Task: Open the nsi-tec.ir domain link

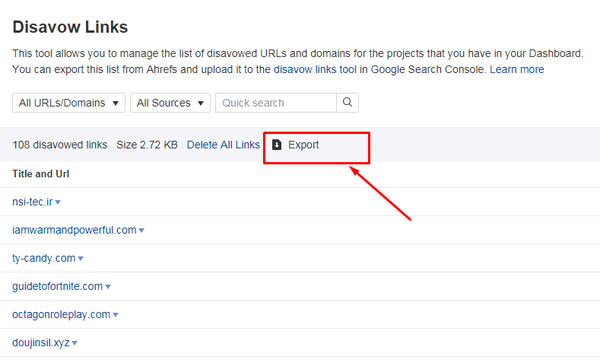Action: click(33, 202)
